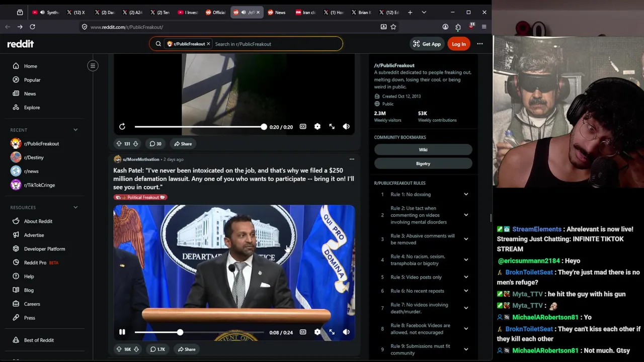Filter by Political Freakout flair
Viewport: 644px width, 362px height.
140,198
